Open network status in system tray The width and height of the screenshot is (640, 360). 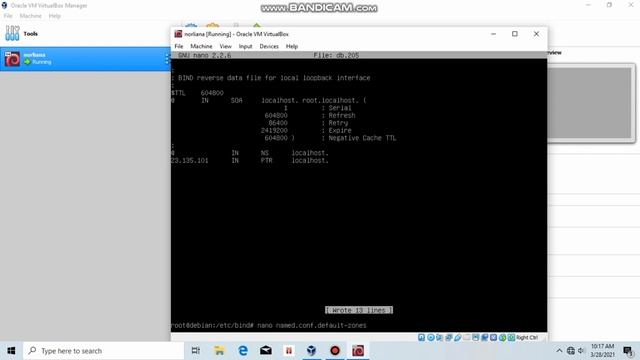(x=571, y=351)
